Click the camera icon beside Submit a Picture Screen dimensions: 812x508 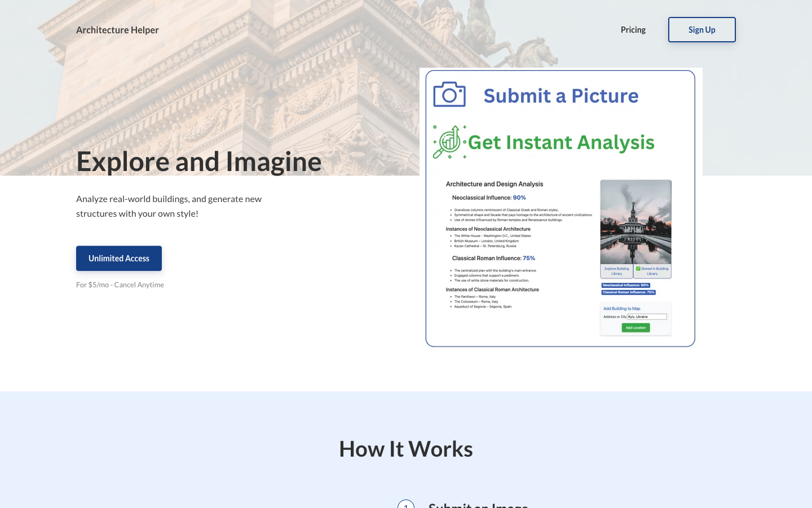pyautogui.click(x=449, y=94)
